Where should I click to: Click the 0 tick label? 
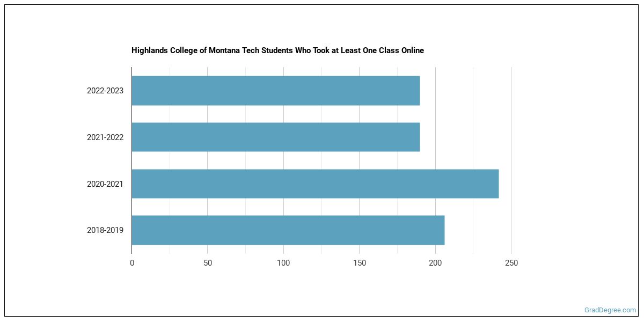(x=132, y=263)
